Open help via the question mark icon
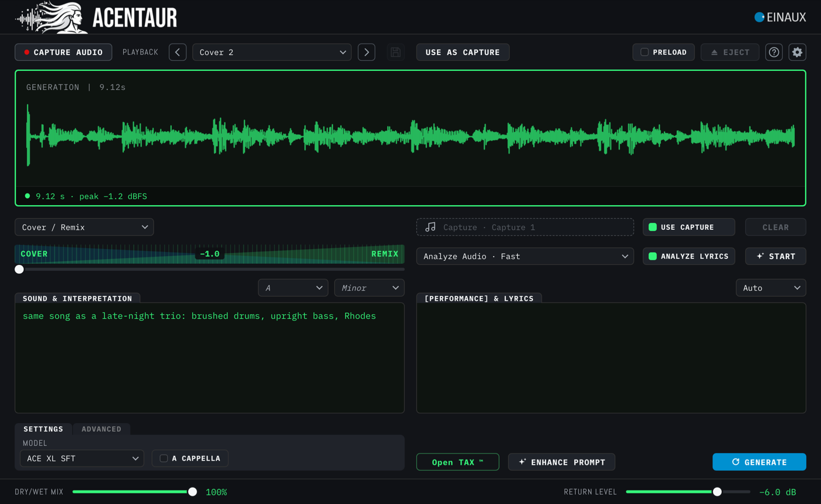821x504 pixels. pos(774,52)
